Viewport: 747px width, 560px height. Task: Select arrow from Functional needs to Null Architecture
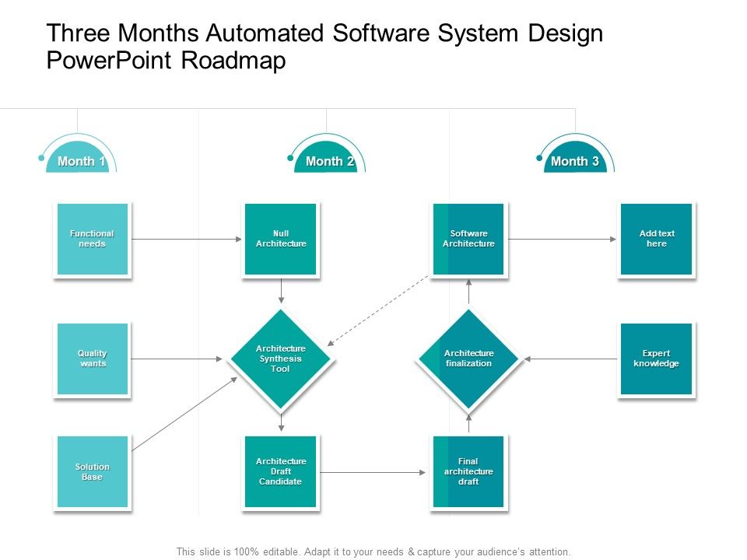click(186, 239)
